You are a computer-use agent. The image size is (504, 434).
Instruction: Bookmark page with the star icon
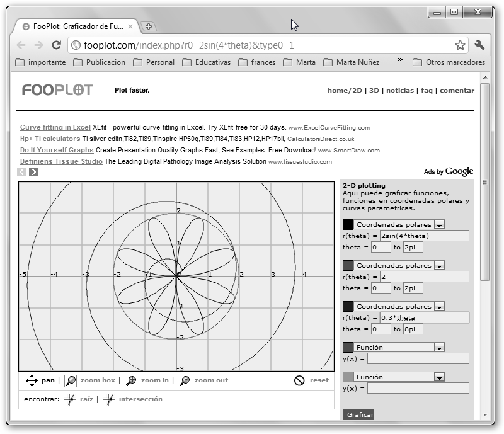tap(460, 45)
